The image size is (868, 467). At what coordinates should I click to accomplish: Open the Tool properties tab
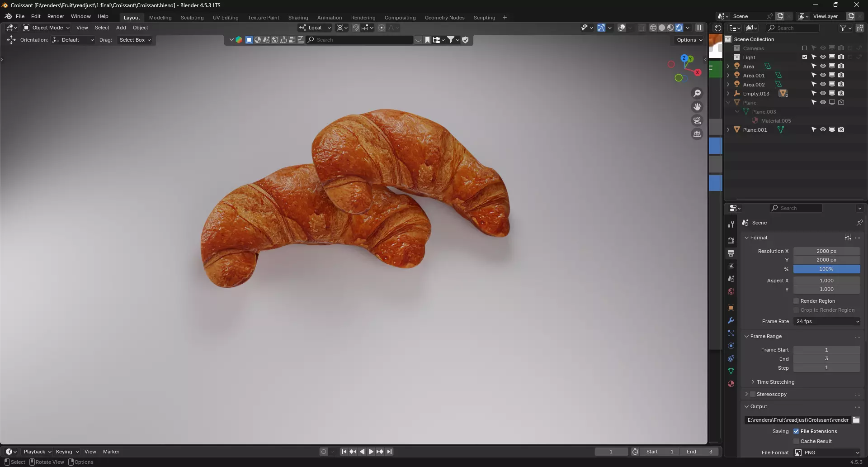(x=731, y=224)
